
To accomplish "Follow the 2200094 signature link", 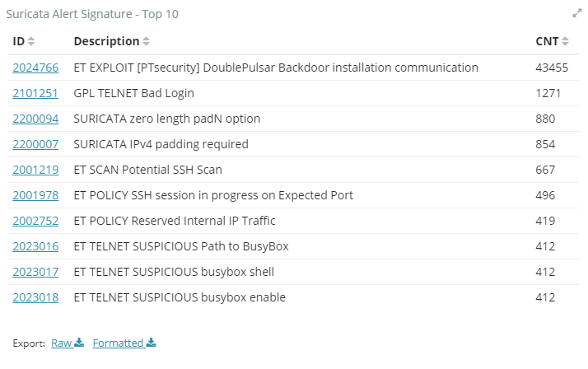I will point(35,119).
